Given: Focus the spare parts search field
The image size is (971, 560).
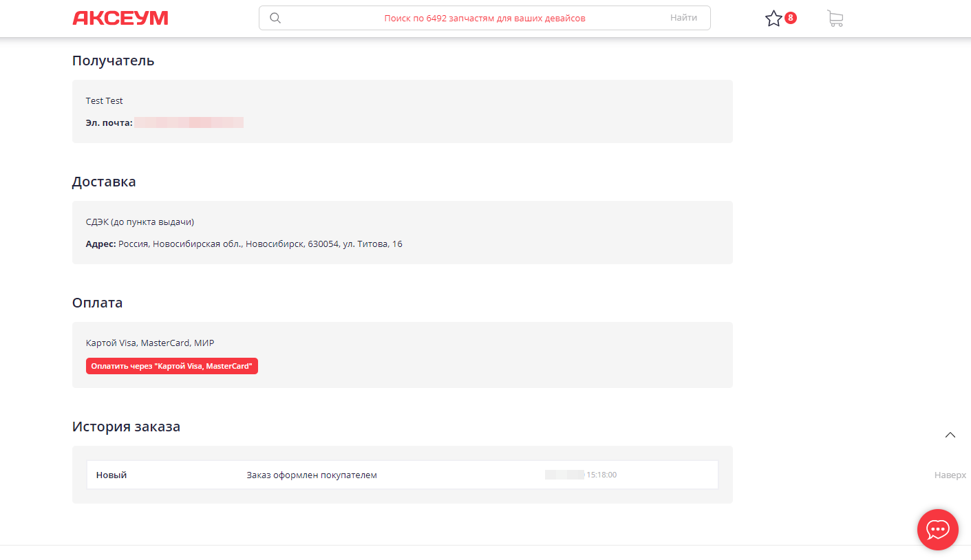Looking at the screenshot, I should tap(484, 19).
